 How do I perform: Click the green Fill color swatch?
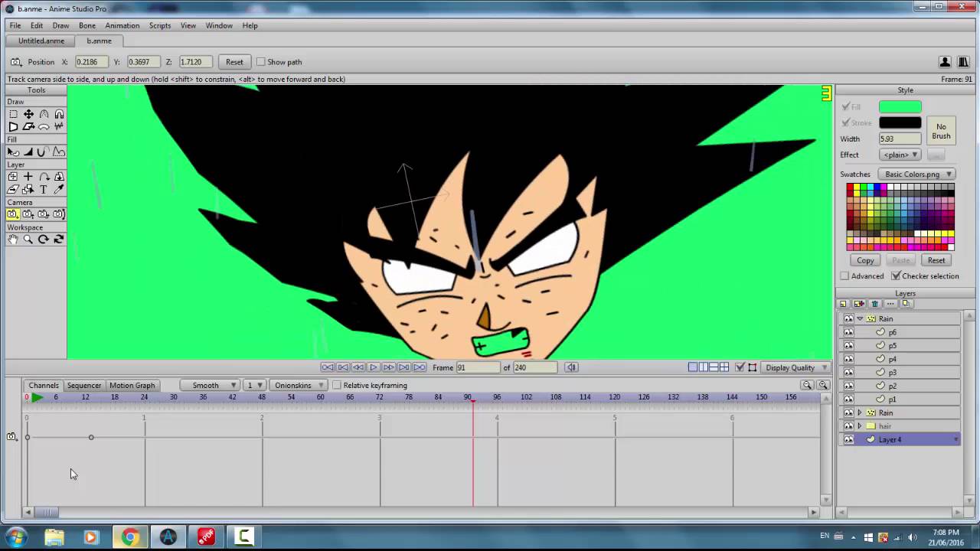click(x=900, y=107)
